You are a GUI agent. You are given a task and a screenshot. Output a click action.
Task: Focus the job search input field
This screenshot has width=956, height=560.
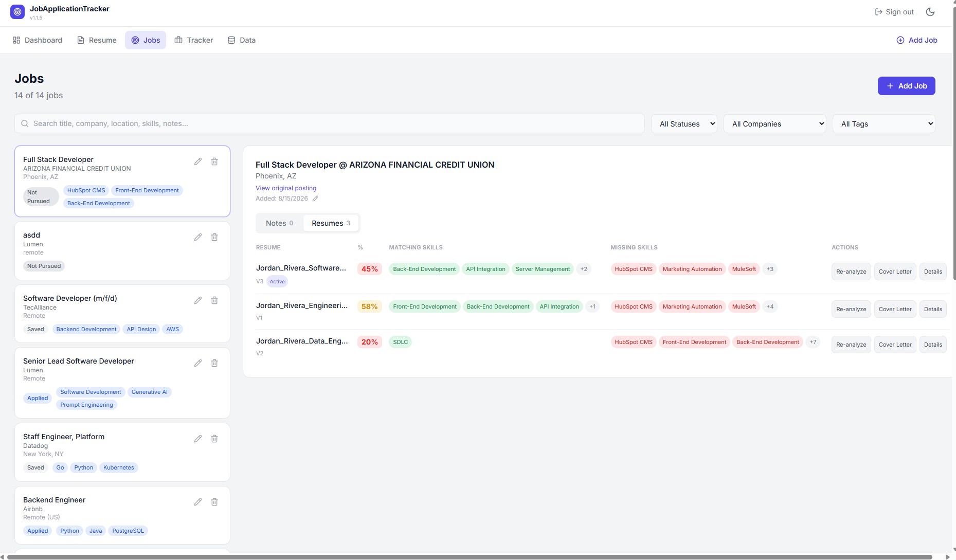pyautogui.click(x=330, y=123)
